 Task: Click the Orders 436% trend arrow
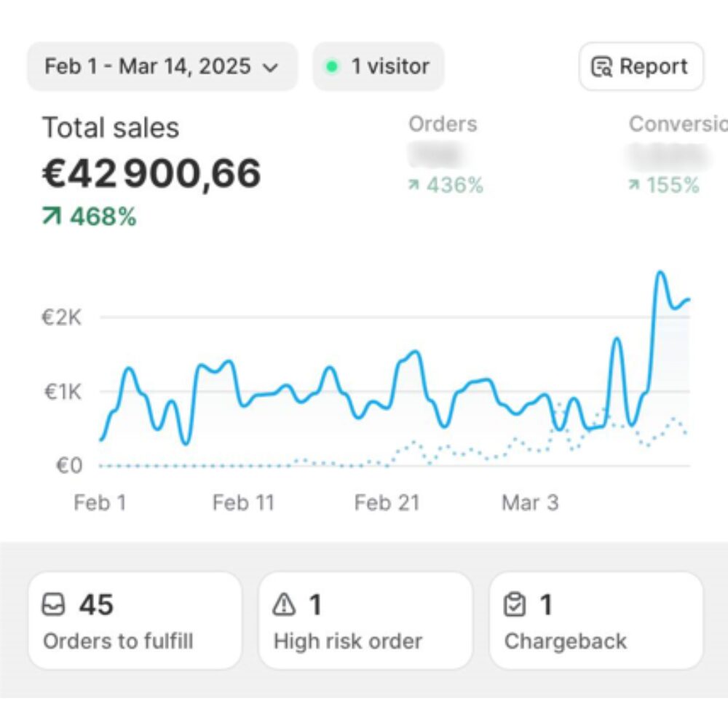pos(414,186)
